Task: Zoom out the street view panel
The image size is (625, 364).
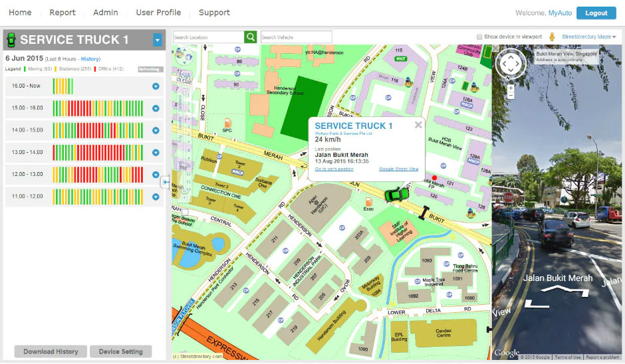Action: point(511,96)
